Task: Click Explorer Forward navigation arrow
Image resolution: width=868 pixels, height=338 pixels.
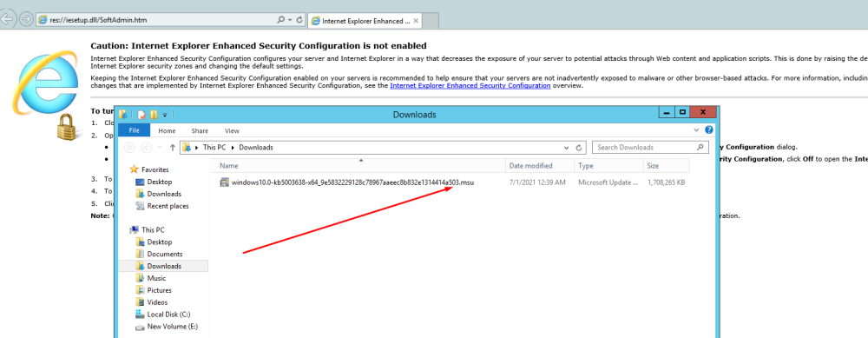Action: (147, 148)
